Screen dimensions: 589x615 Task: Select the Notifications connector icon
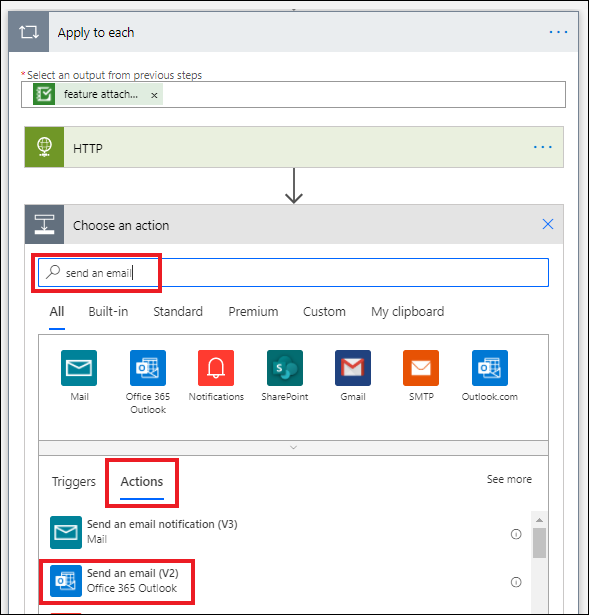pos(216,368)
